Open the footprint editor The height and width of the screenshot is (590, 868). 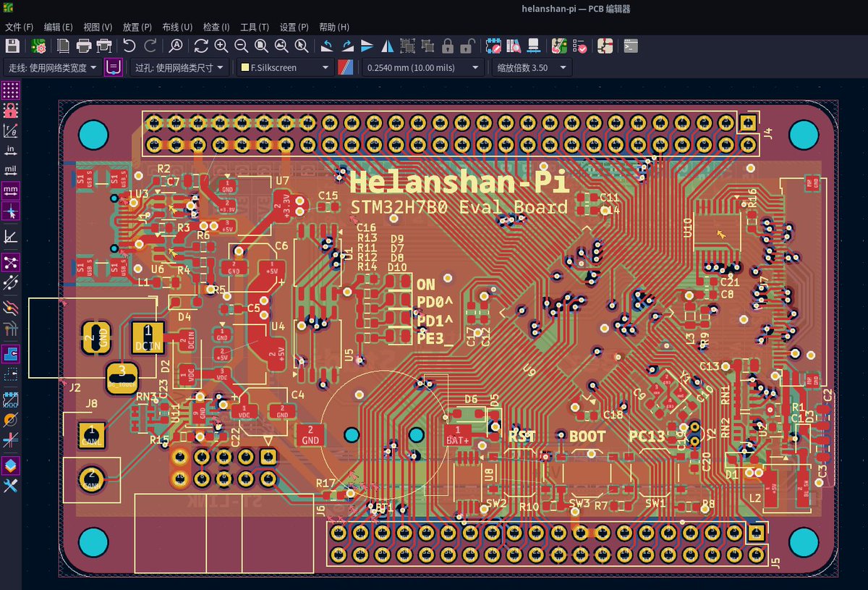(494, 46)
